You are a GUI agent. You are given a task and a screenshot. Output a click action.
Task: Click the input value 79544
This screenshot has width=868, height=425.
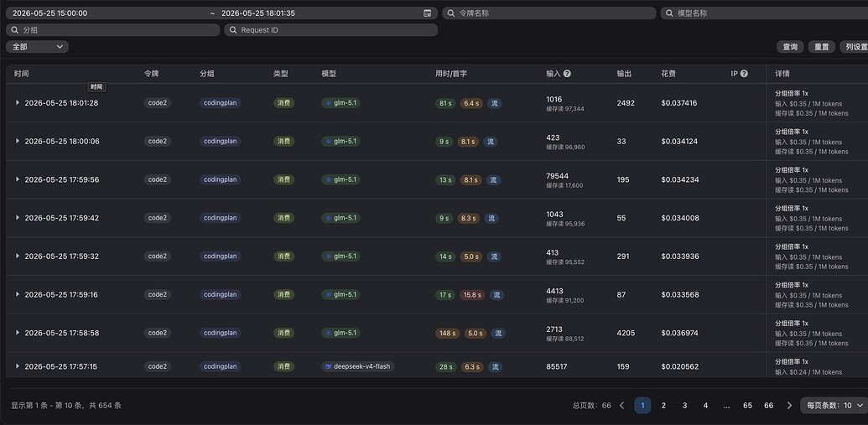(x=558, y=176)
